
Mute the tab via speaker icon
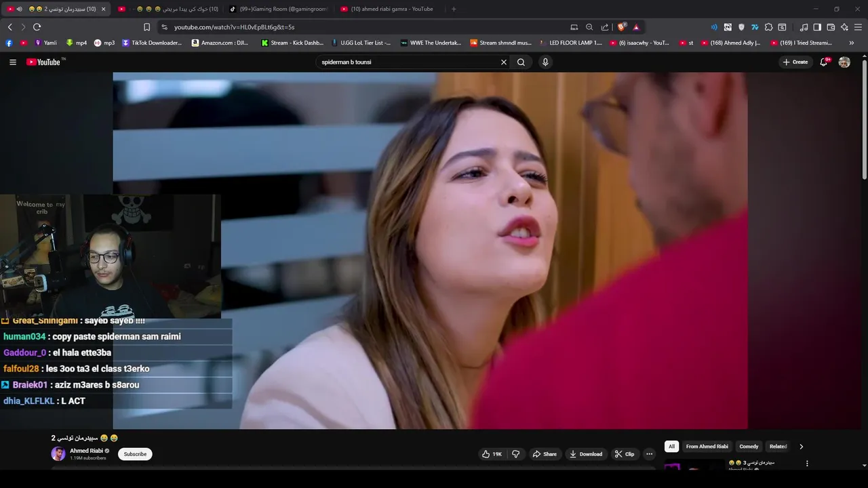coord(19,9)
